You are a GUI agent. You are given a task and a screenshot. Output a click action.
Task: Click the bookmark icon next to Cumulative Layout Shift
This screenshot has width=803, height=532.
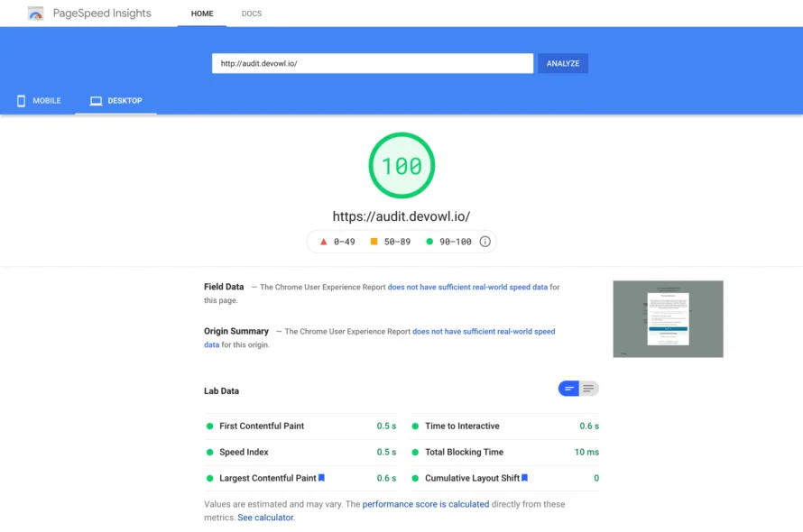point(524,478)
